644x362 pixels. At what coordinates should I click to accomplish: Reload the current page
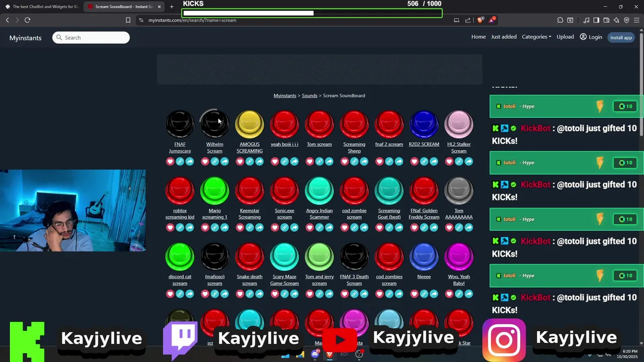pos(27,20)
